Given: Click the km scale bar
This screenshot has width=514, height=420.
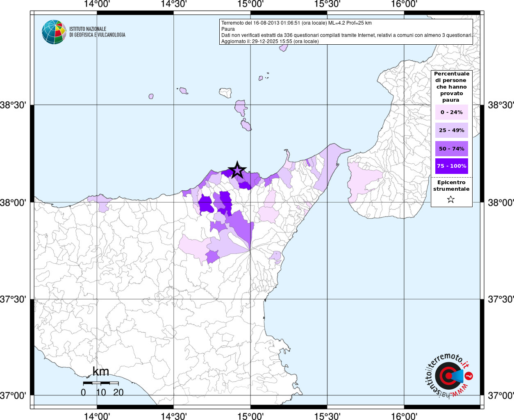Looking at the screenshot, I should click(101, 383).
